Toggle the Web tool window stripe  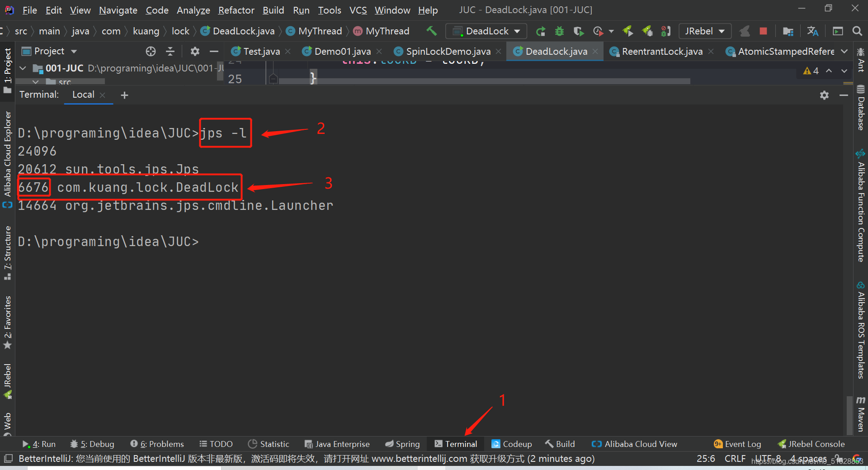8,423
